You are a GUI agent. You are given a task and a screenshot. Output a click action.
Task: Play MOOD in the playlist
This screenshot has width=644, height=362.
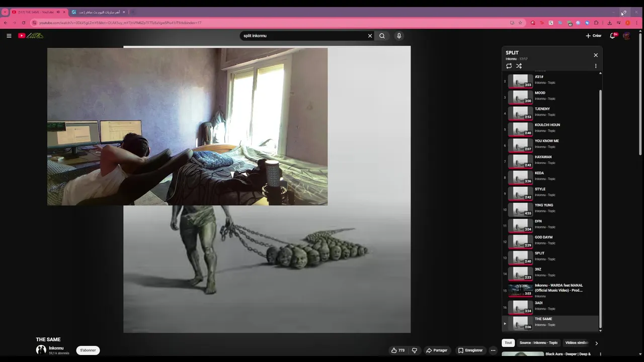click(550, 97)
